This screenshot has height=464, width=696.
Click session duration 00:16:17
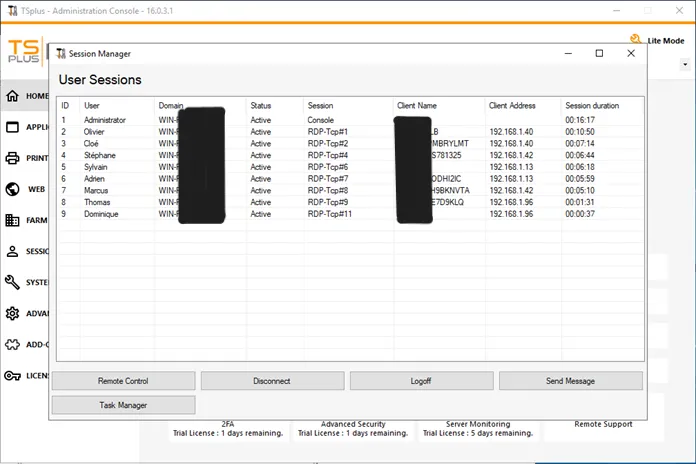(x=580, y=120)
